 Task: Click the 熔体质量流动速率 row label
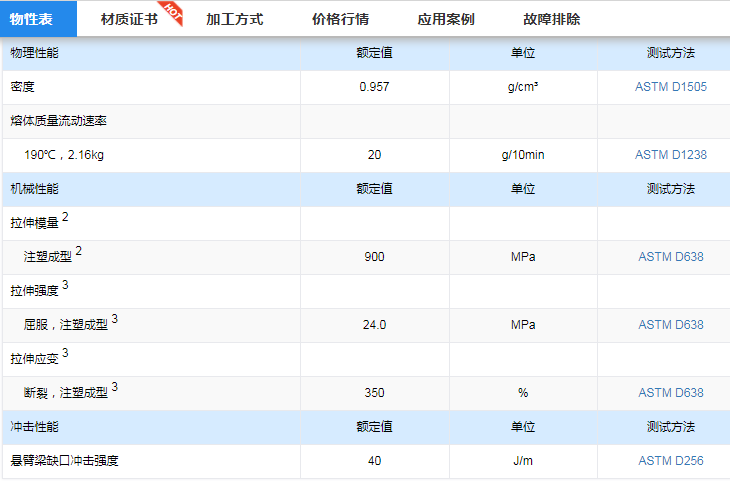pyautogui.click(x=58, y=121)
